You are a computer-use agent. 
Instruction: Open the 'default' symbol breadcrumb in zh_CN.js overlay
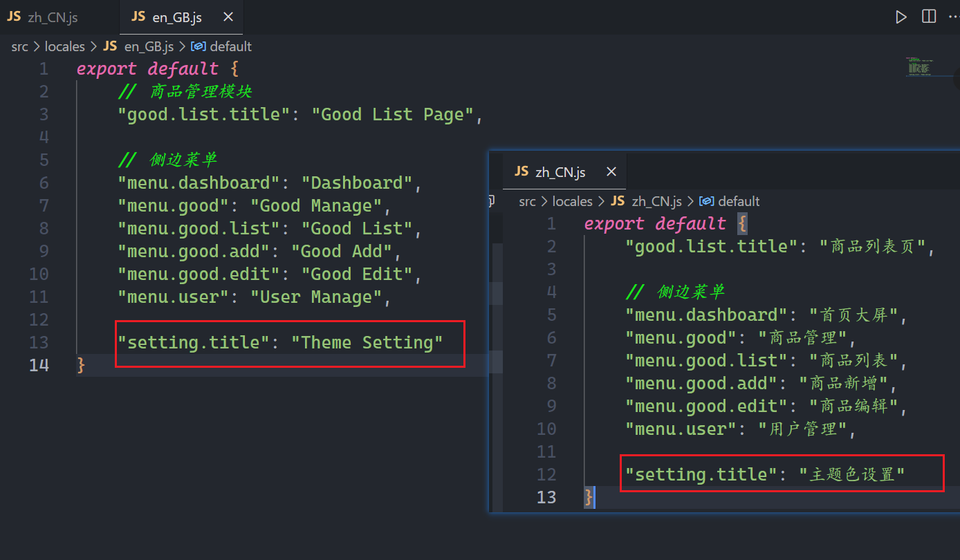pyautogui.click(x=739, y=201)
